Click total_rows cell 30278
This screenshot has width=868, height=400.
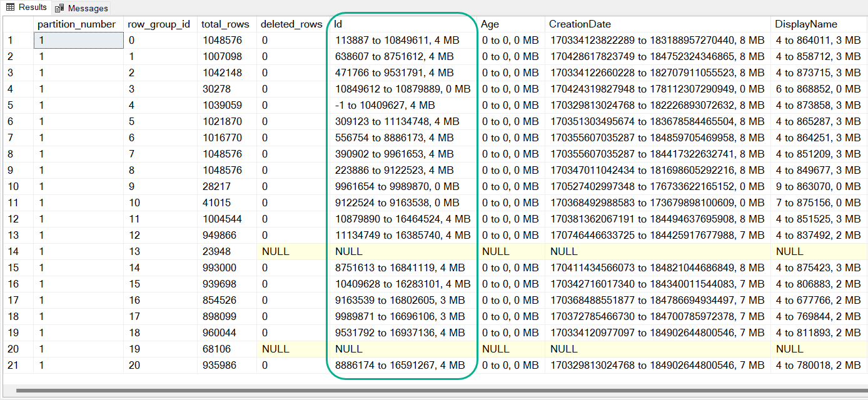226,89
